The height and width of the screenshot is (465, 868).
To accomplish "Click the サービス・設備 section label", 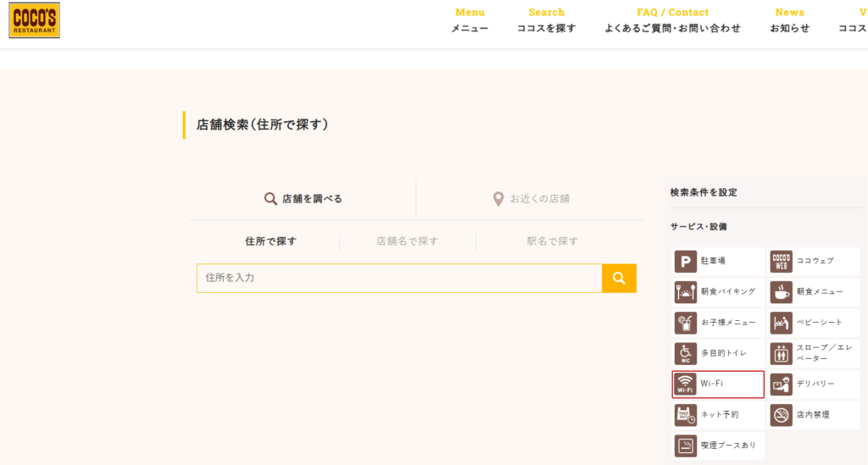I will click(698, 227).
